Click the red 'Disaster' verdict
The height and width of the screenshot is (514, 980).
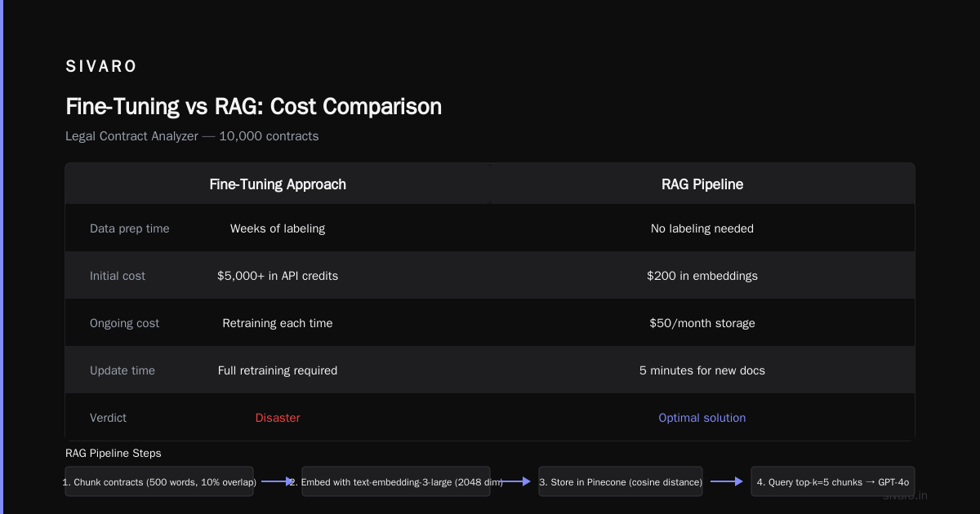278,418
